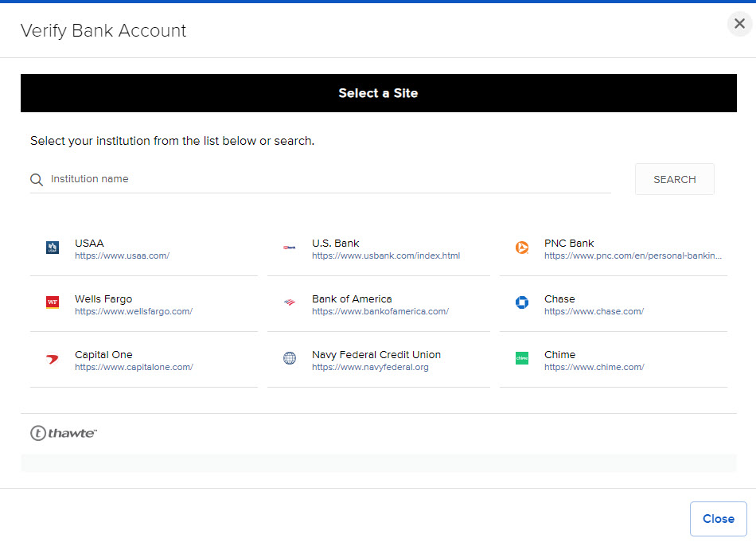The image size is (756, 546).
Task: Click the search magnifying glass icon
Action: (37, 180)
